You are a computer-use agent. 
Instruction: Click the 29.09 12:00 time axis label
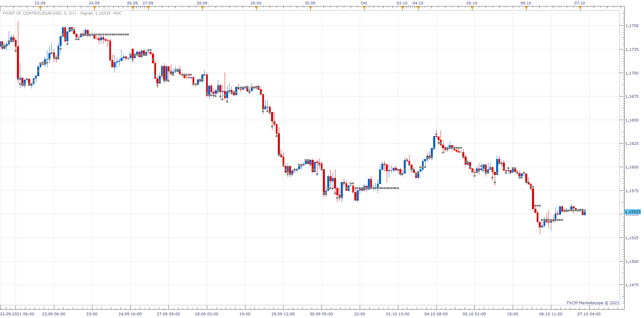(283, 314)
